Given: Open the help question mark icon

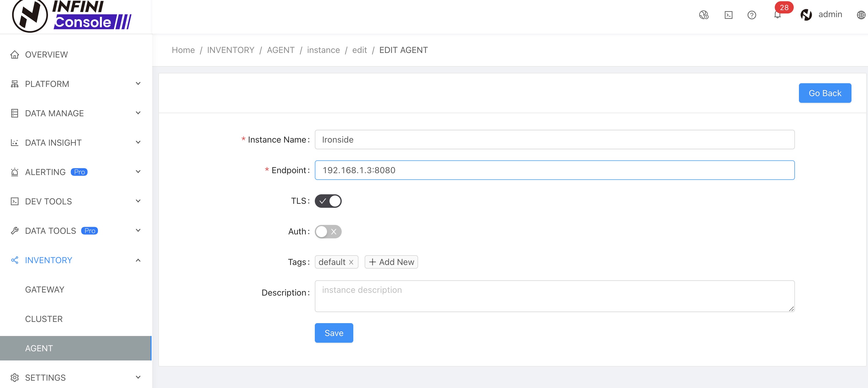Looking at the screenshot, I should click(752, 15).
